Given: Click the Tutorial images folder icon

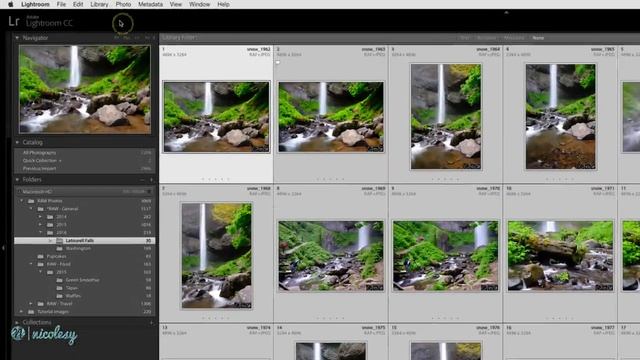Looking at the screenshot, I should point(31,311).
